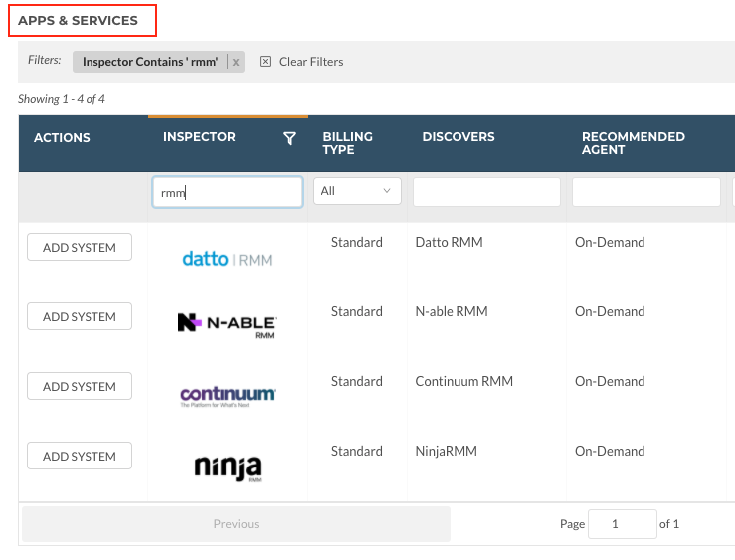Click Add System for N-able RMM
Image resolution: width=735 pixels, height=560 pixels.
pyautogui.click(x=80, y=316)
